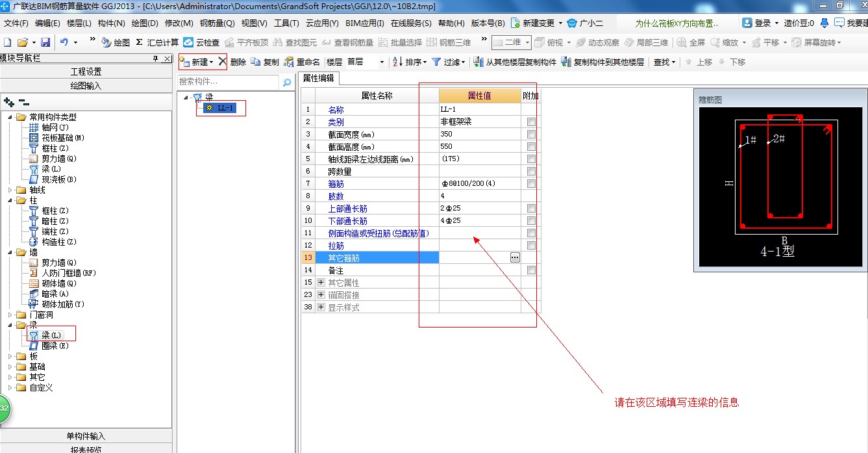This screenshot has height=453, width=868.
Task: Click the undo arrow icon
Action: coord(64,42)
